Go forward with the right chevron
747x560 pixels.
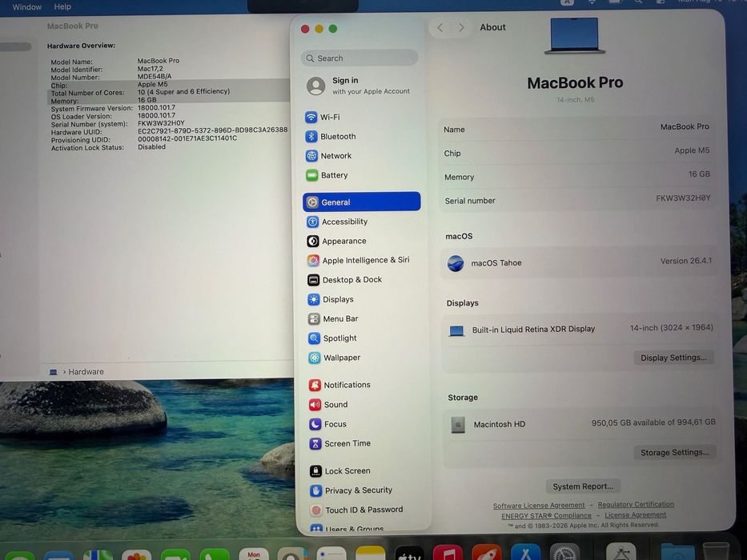pos(460,28)
